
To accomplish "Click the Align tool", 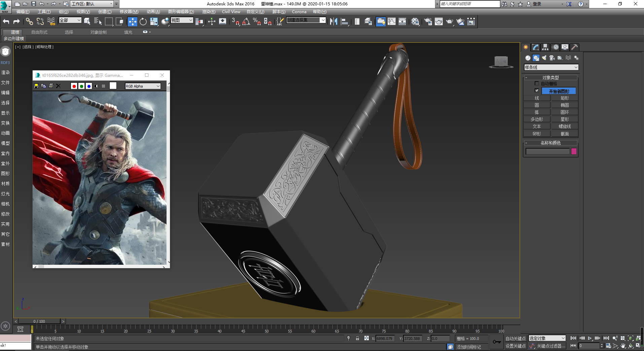I will tap(345, 22).
